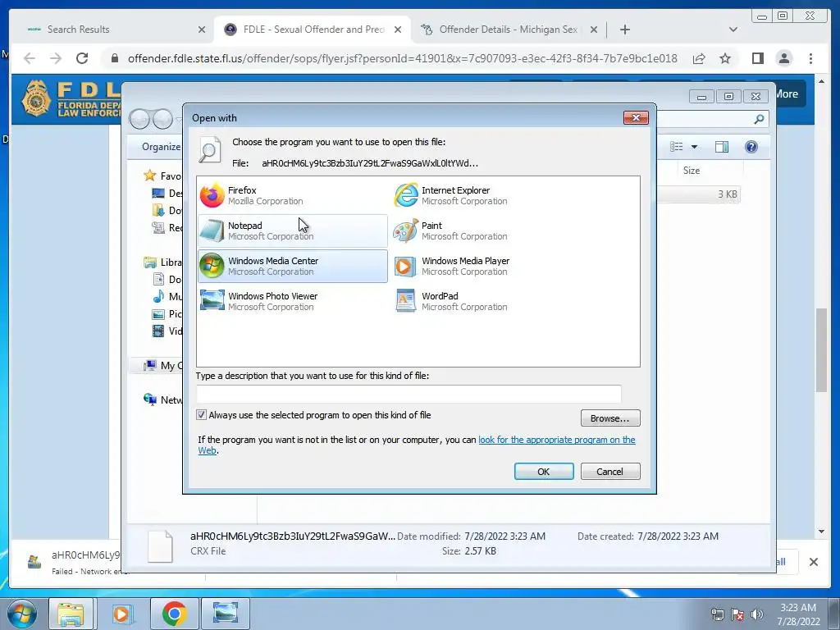Click the failed download item in Chrome

tap(75, 562)
